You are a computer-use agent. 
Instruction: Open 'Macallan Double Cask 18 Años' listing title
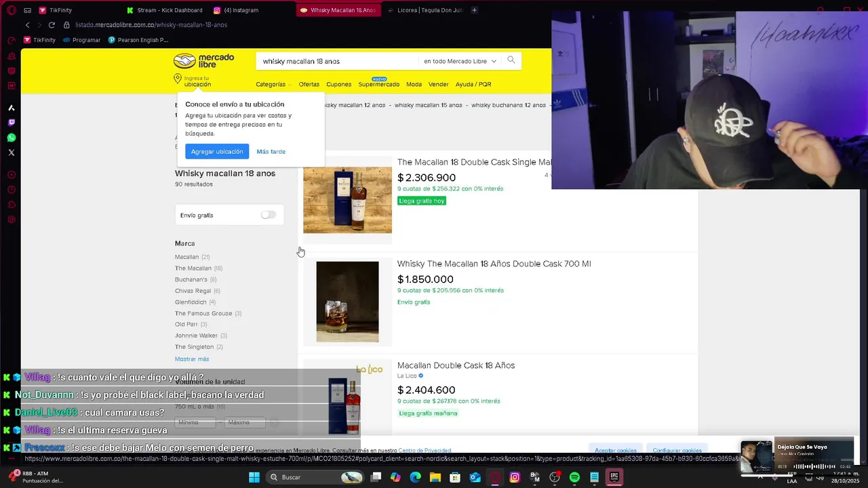coord(456,365)
